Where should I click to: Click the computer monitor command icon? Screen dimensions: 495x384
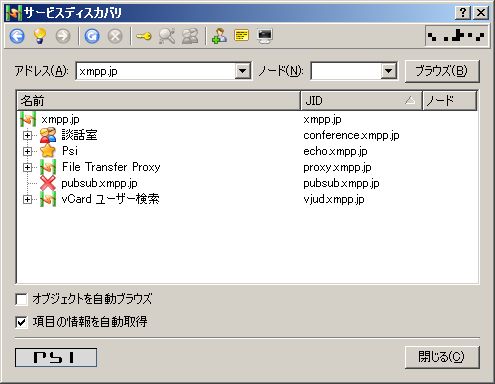[265, 36]
